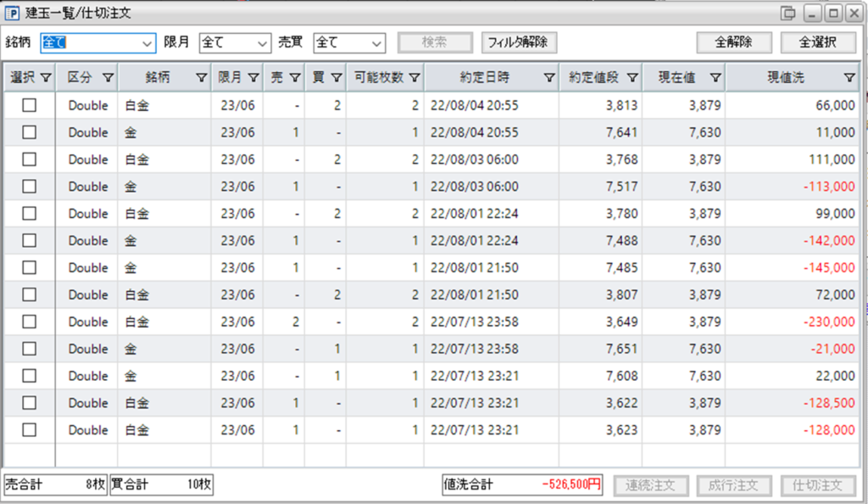This screenshot has width=868, height=504.
Task: Tick the checkbox for the first 白金 row
Action: pyautogui.click(x=30, y=105)
